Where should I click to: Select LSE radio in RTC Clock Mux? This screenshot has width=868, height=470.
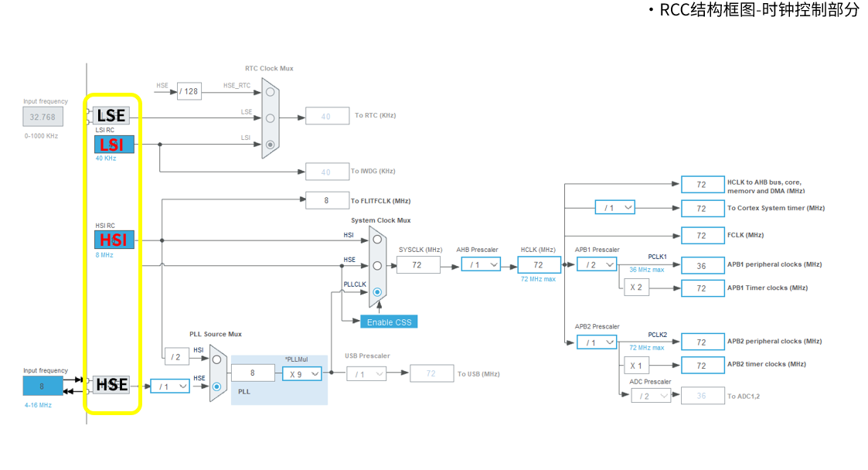point(271,118)
